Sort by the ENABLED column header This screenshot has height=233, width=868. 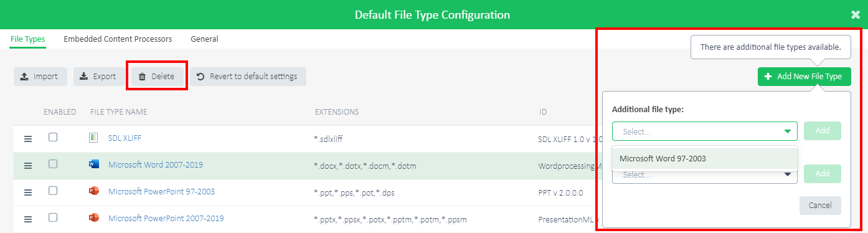(60, 112)
